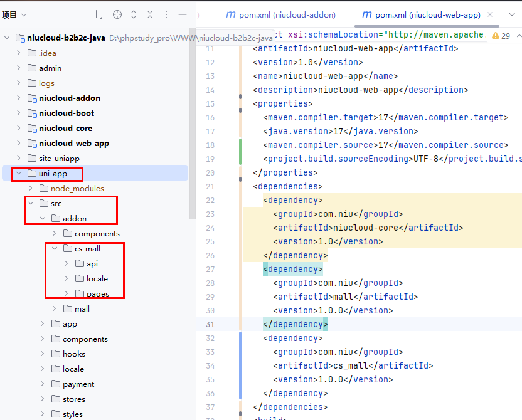Viewport: 522px width, 420px height.
Task: Click line 31 closing dependency tag
Action: (x=295, y=324)
